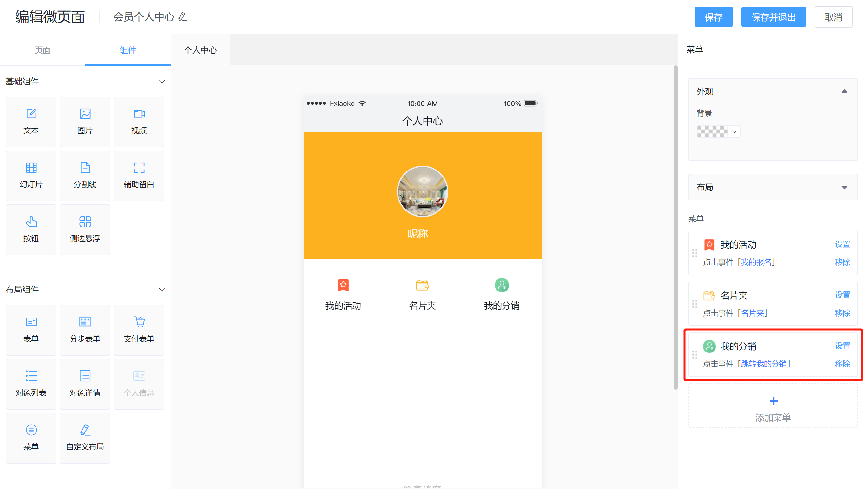Click the 昵称 nickname in preview
Image resolution: width=868 pixels, height=489 pixels.
418,234
